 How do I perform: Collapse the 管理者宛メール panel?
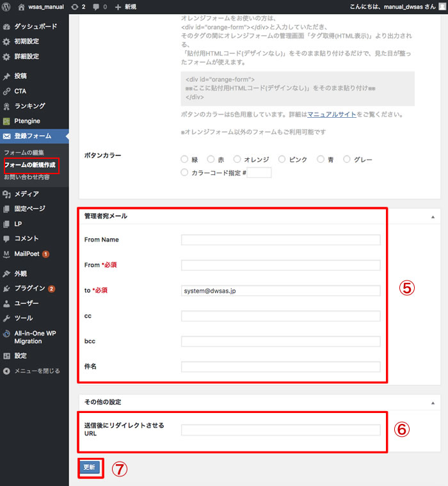click(433, 218)
